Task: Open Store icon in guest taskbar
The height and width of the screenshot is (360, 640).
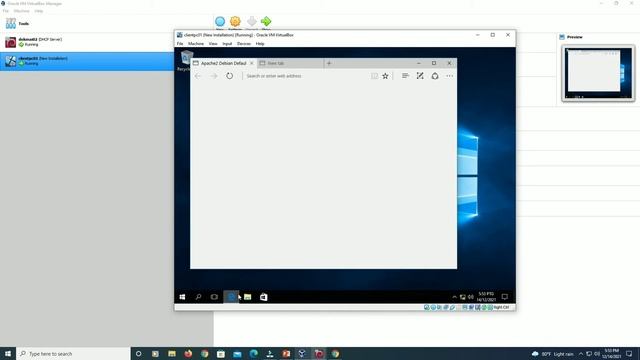Action: (264, 297)
